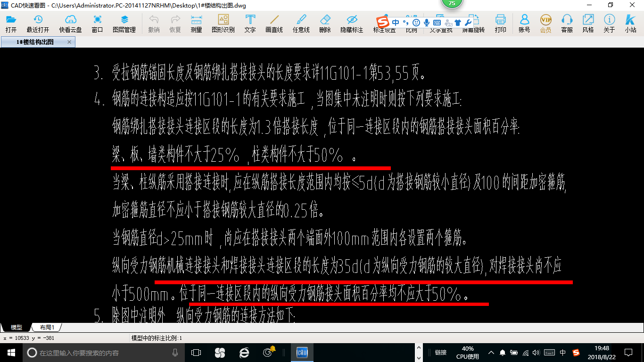
Task: Open Task View on taskbar
Action: click(x=196, y=353)
